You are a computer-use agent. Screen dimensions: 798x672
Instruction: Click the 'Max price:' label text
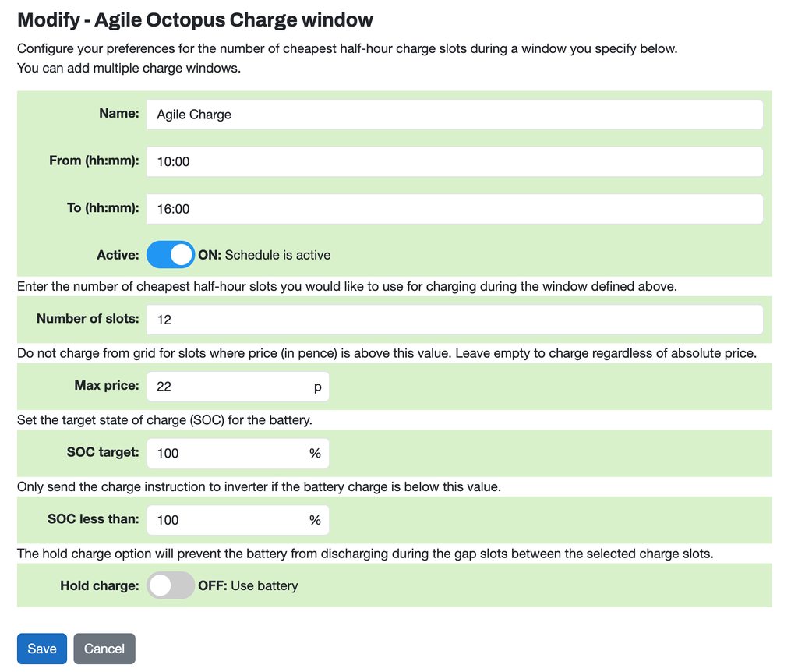tap(107, 385)
